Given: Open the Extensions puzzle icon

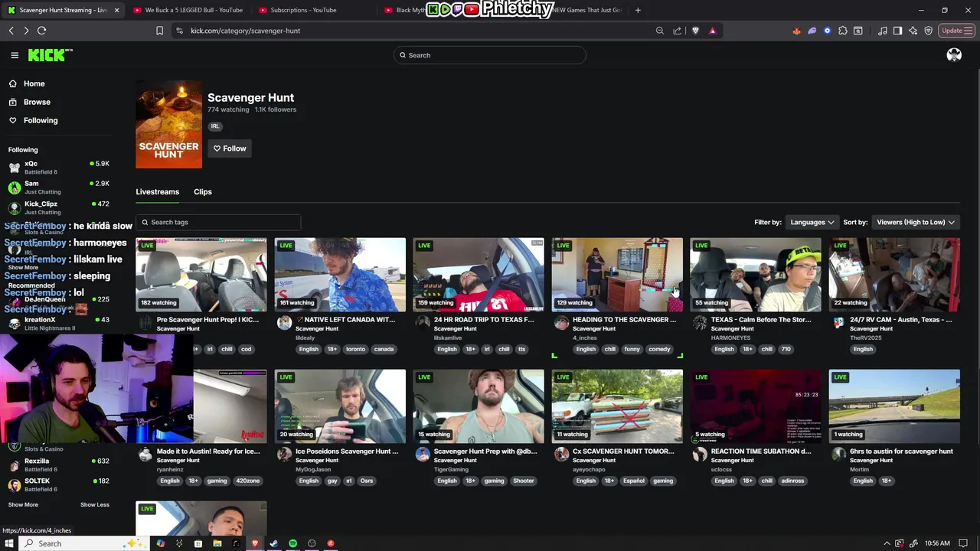Looking at the screenshot, I should tap(843, 31).
